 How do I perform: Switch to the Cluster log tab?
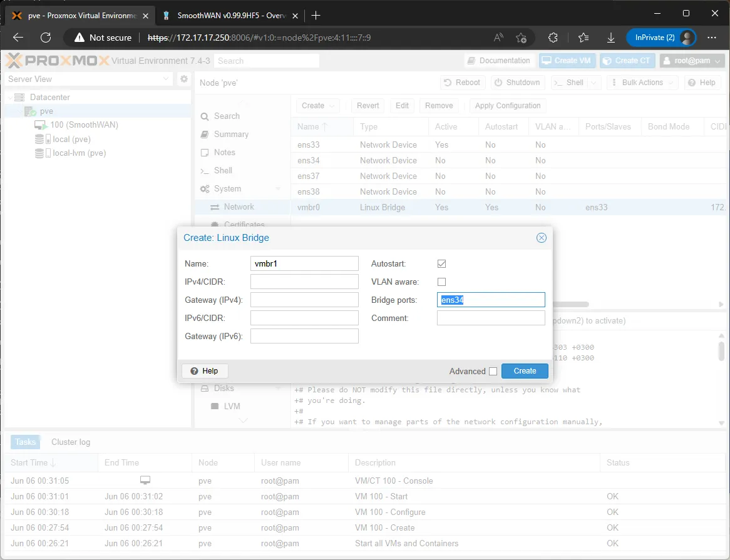coord(71,442)
